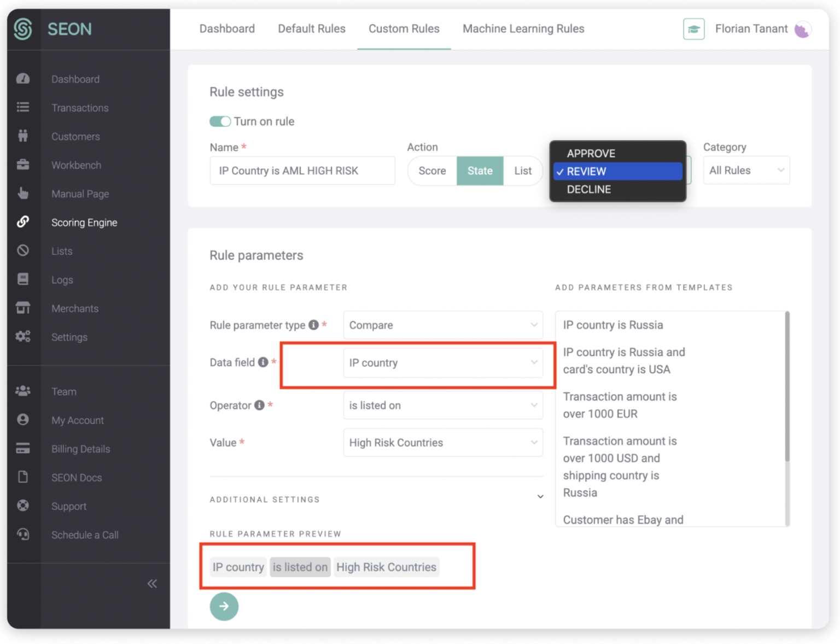Viewport: 840px width, 644px height.
Task: Open the Category All Rules dropdown
Action: [746, 170]
